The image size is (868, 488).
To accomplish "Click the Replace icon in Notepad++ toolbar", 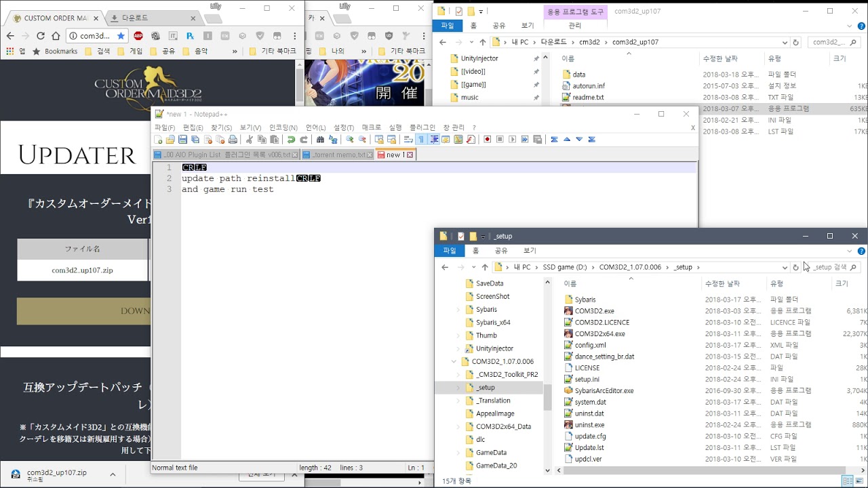I will point(333,140).
